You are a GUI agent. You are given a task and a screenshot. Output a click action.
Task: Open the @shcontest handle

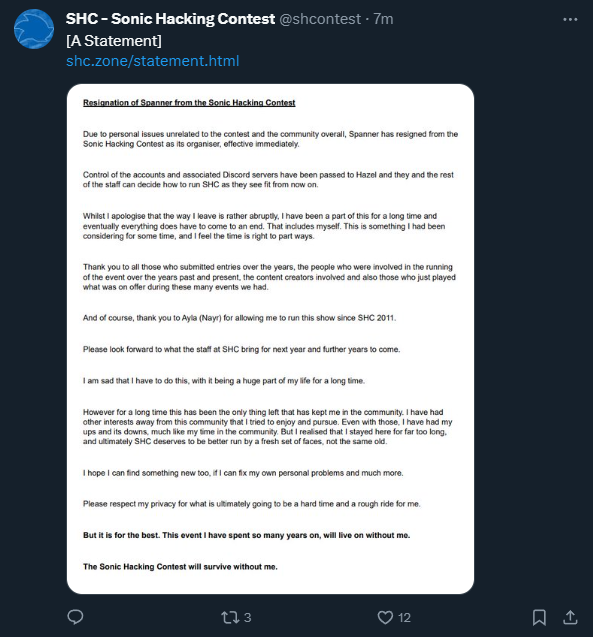(320, 19)
